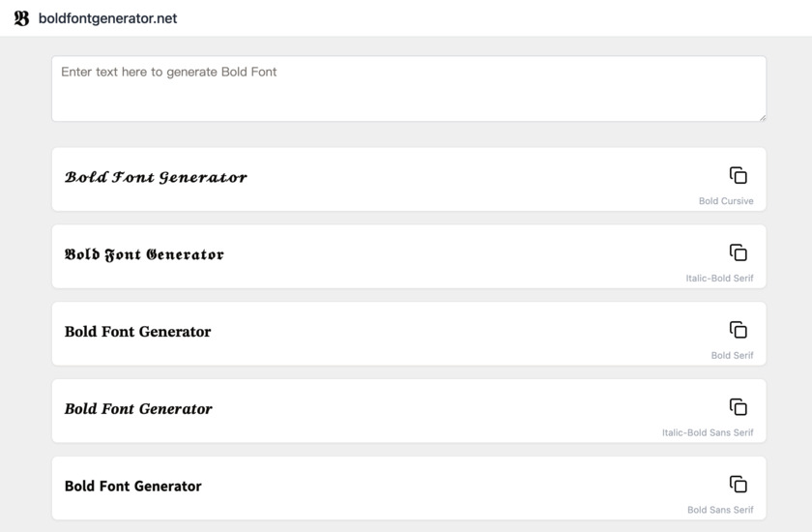This screenshot has height=532, width=812.
Task: Click the Bold Serif style label
Action: 732,356
